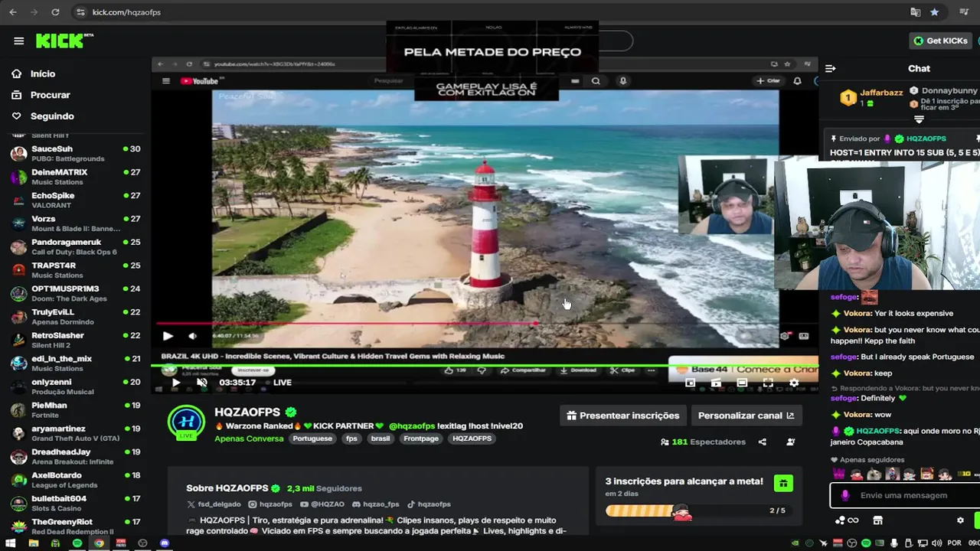This screenshot has width=980, height=551.
Task: Share the stream via share icon
Action: pyautogui.click(x=762, y=442)
